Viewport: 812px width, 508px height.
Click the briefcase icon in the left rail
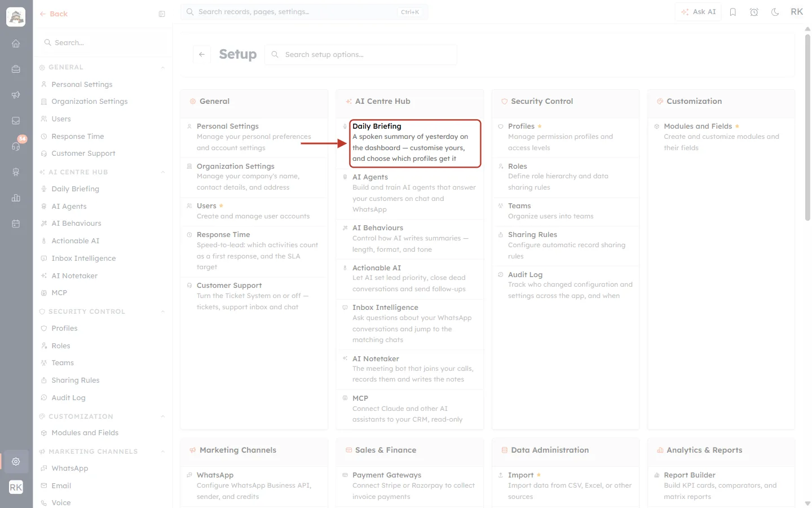pos(16,69)
